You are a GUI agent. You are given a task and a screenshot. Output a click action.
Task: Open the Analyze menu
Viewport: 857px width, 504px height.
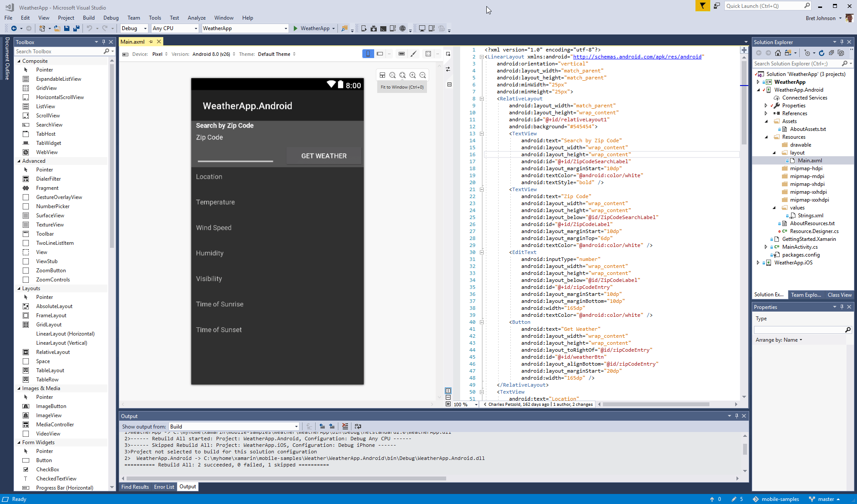click(x=196, y=18)
